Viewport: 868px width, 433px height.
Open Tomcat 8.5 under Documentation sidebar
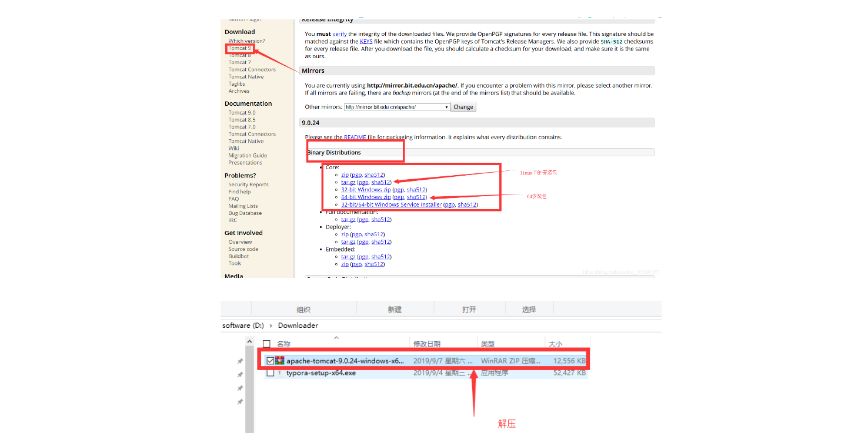[242, 120]
